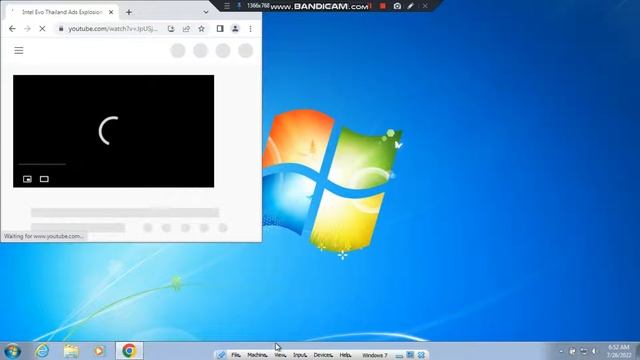Click the network tray icon
This screenshot has height=360, width=640.
[584, 351]
